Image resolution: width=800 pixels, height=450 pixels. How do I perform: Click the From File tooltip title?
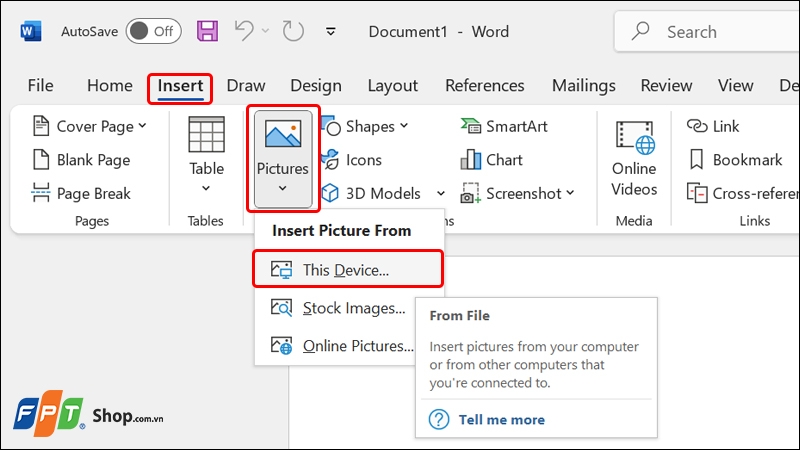pyautogui.click(x=460, y=316)
